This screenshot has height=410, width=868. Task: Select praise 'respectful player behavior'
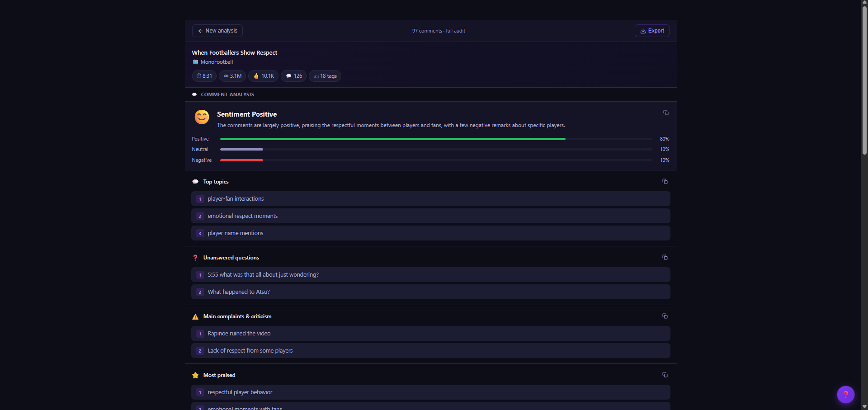point(431,392)
